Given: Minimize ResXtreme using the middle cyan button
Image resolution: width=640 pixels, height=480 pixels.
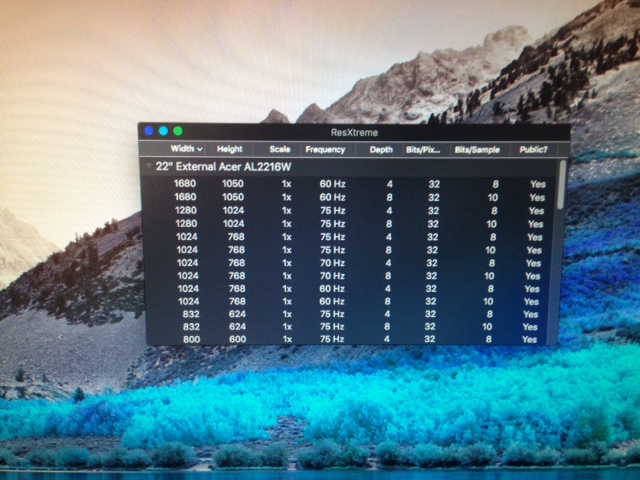Looking at the screenshot, I should (163, 131).
